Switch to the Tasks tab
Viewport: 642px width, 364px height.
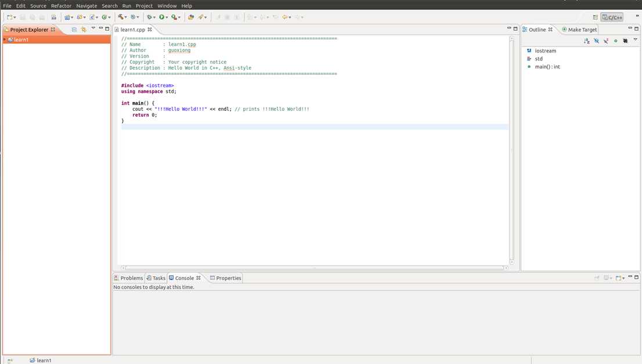156,278
